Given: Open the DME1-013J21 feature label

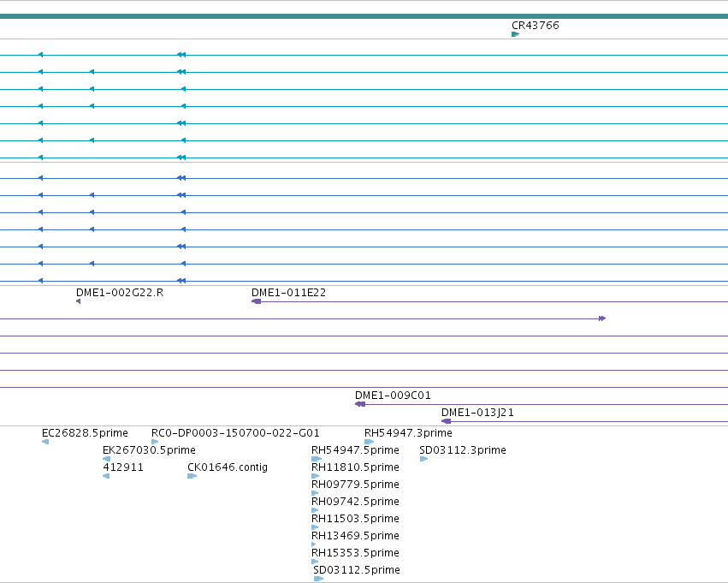Looking at the screenshot, I should 477,413.
